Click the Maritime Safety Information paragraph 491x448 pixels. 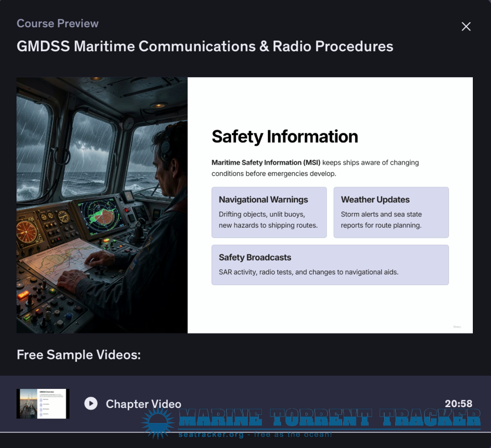(315, 168)
